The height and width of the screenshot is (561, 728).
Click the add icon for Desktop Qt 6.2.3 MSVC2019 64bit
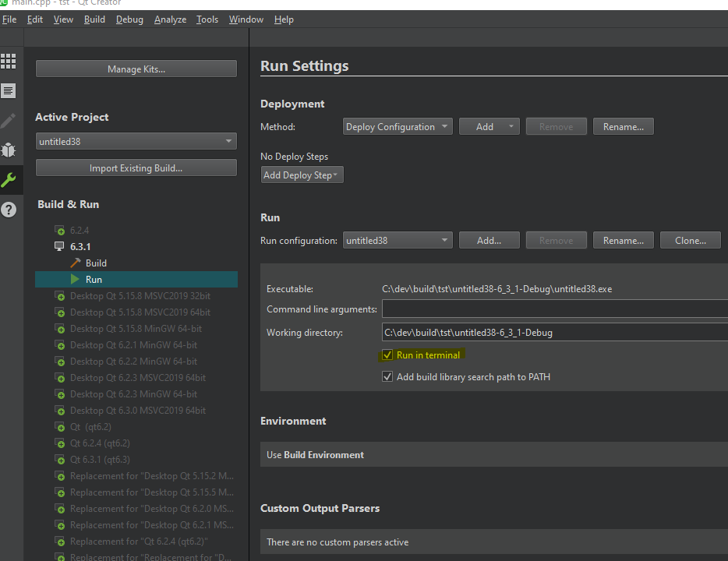(59, 378)
